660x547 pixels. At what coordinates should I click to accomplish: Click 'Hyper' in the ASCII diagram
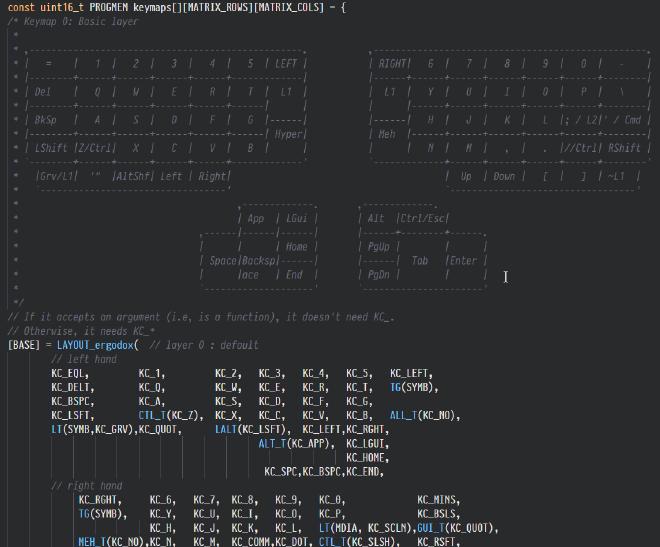point(288,135)
